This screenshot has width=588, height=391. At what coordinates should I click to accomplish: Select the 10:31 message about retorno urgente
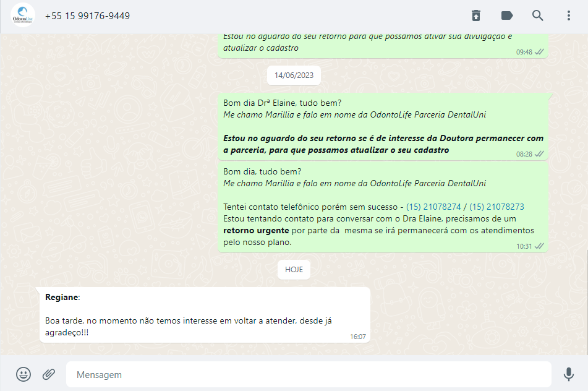tap(383, 207)
